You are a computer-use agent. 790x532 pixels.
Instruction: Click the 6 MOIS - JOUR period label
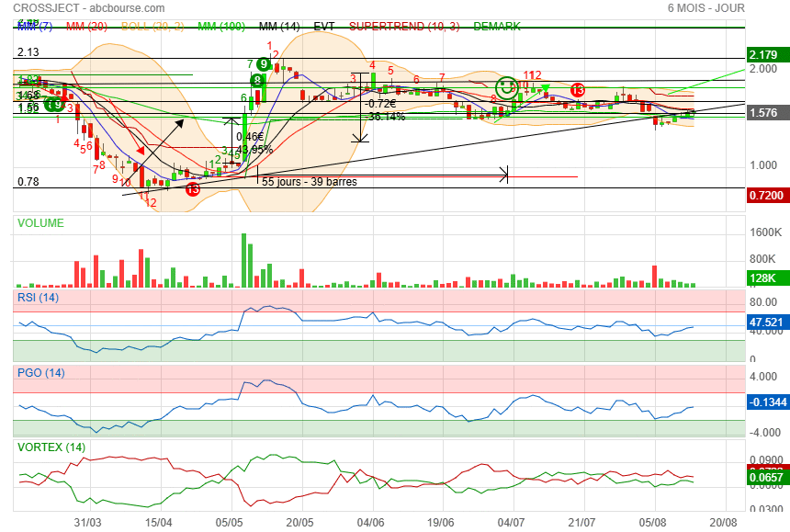point(705,8)
